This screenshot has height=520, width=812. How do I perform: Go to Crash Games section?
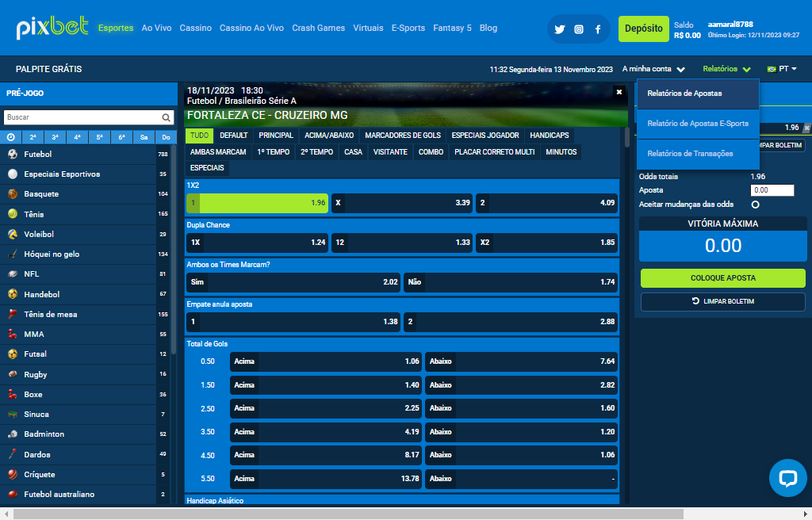(x=319, y=28)
